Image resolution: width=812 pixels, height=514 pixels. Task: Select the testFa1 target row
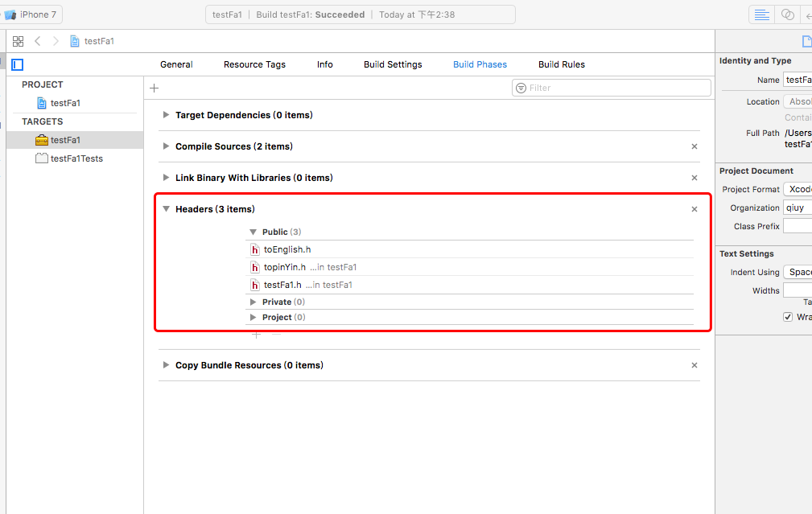[x=75, y=140]
